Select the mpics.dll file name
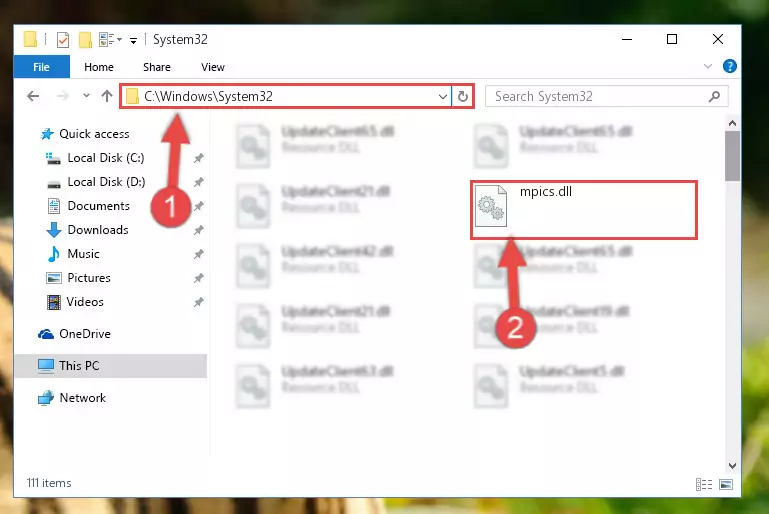This screenshot has height=514, width=769. coord(546,192)
